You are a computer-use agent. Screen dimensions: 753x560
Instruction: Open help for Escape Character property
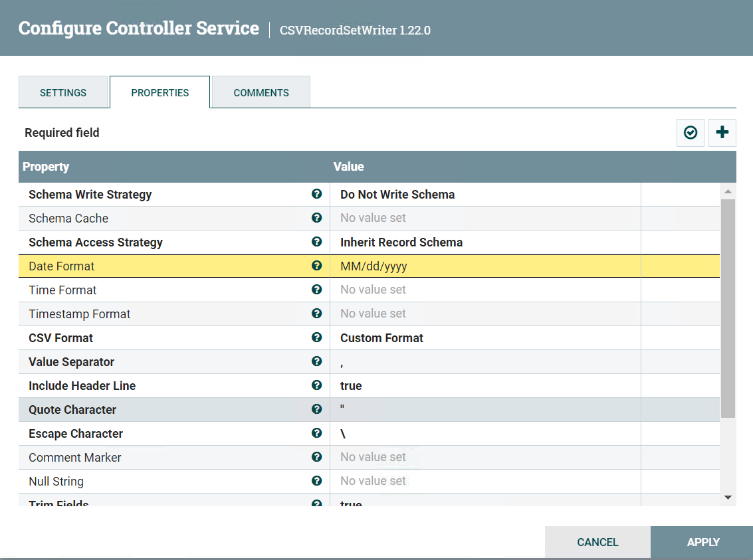click(x=317, y=433)
